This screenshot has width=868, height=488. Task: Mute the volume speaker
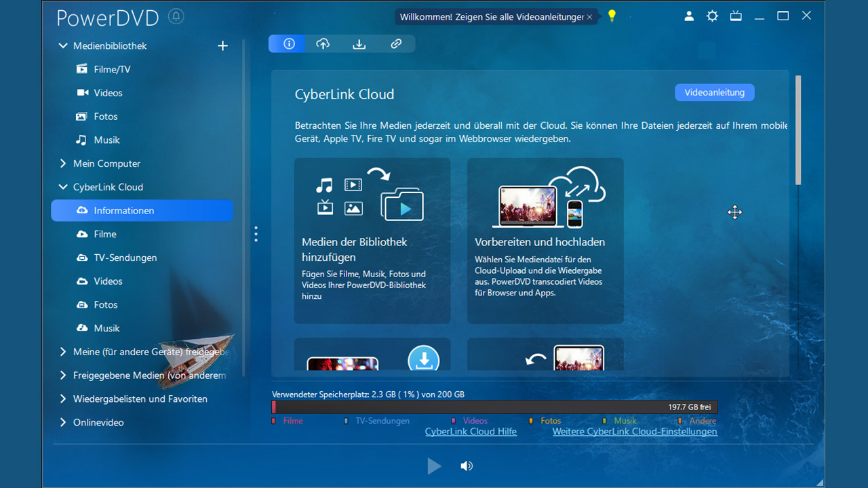click(467, 466)
